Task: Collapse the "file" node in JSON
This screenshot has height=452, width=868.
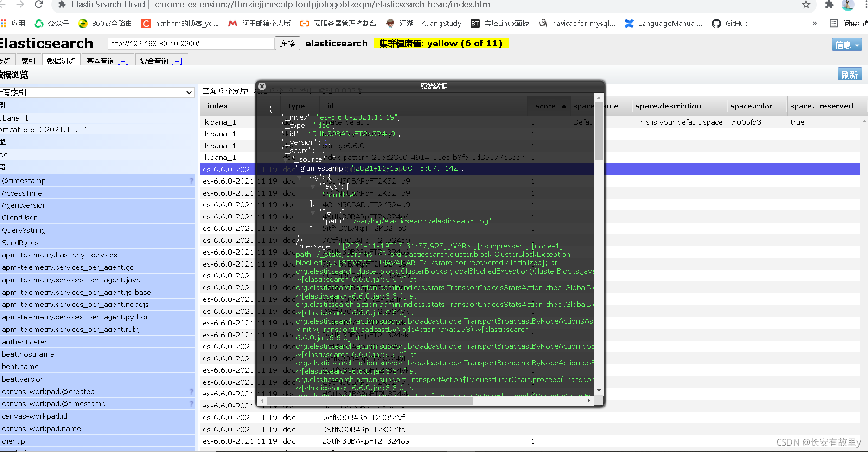Action: point(313,212)
